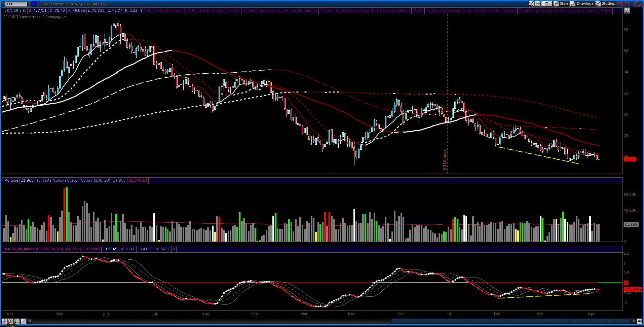Click the 100-period moving average label
This screenshot has height=327, width=644.
click(557, 10)
